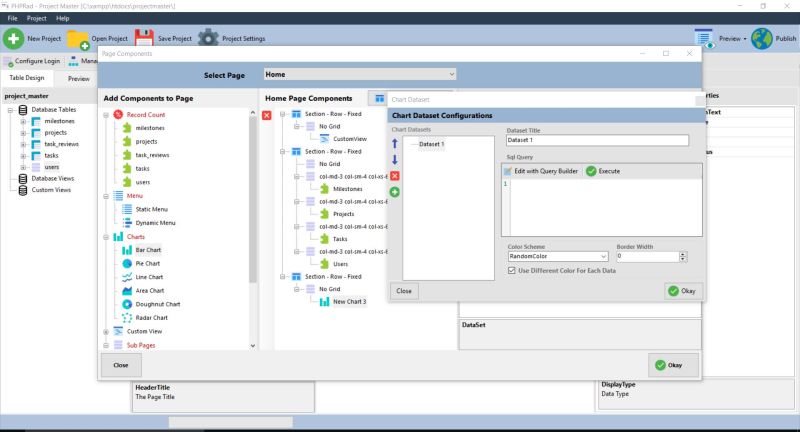Click the Publish globe icon

[761, 39]
